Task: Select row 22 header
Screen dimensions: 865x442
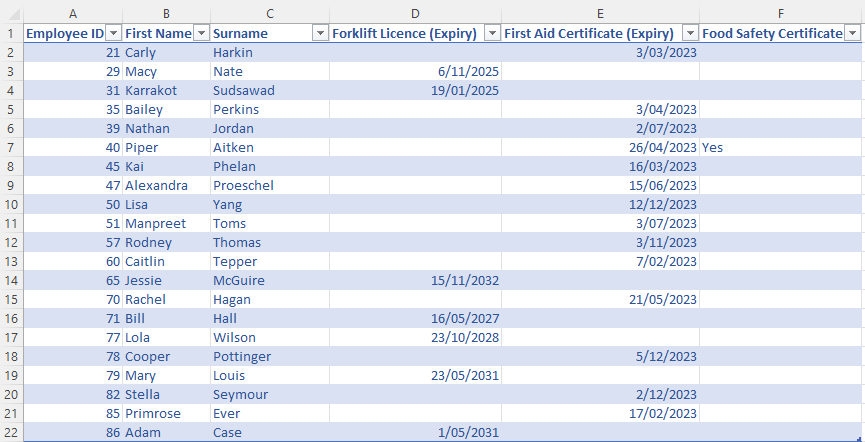Action: [10, 432]
